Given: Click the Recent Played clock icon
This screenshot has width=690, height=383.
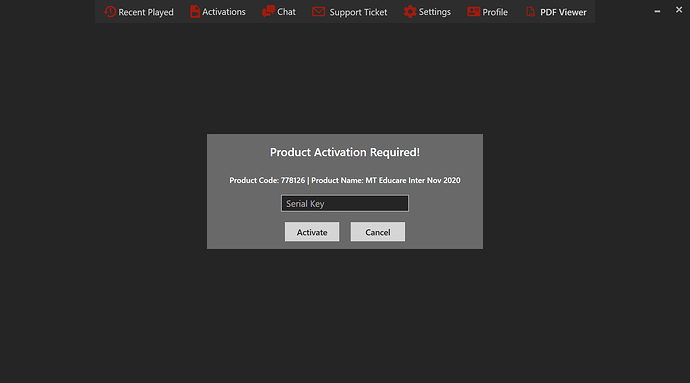Looking at the screenshot, I should pos(110,11).
